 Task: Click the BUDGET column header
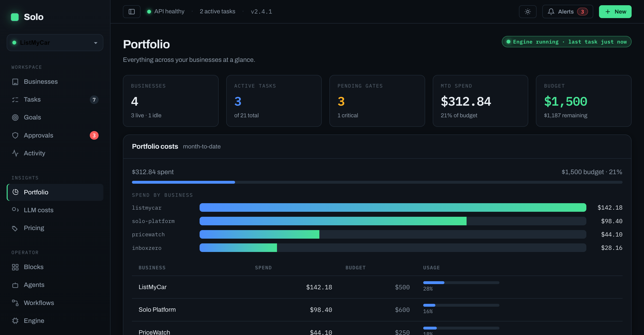pyautogui.click(x=356, y=268)
